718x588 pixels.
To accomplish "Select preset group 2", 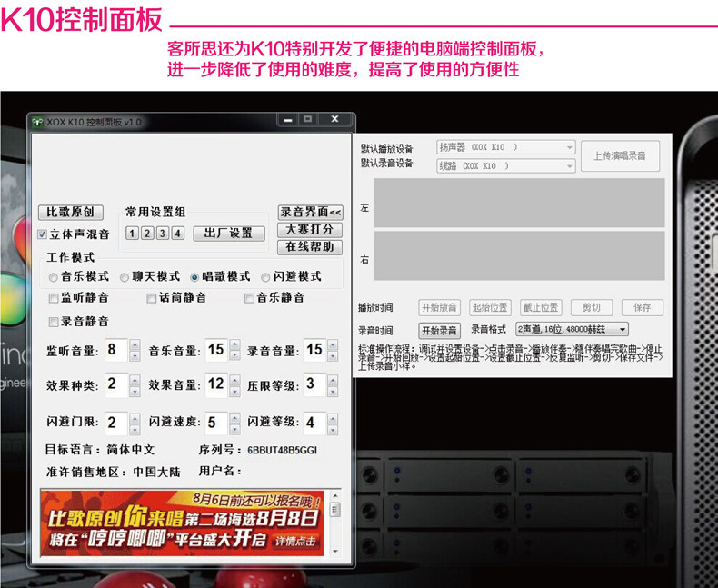I will point(147,234).
